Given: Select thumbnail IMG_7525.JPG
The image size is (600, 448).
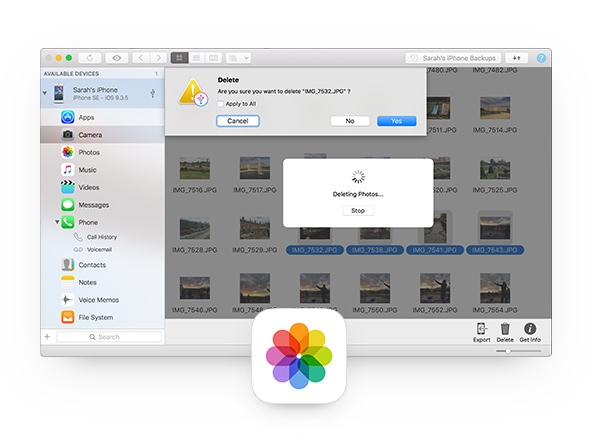Looking at the screenshot, I should click(495, 169).
